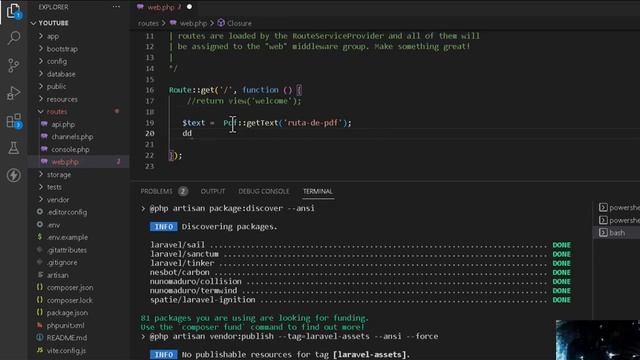The height and width of the screenshot is (360, 640).
Task: Click line number 16 in the gutter
Action: click(x=150, y=90)
